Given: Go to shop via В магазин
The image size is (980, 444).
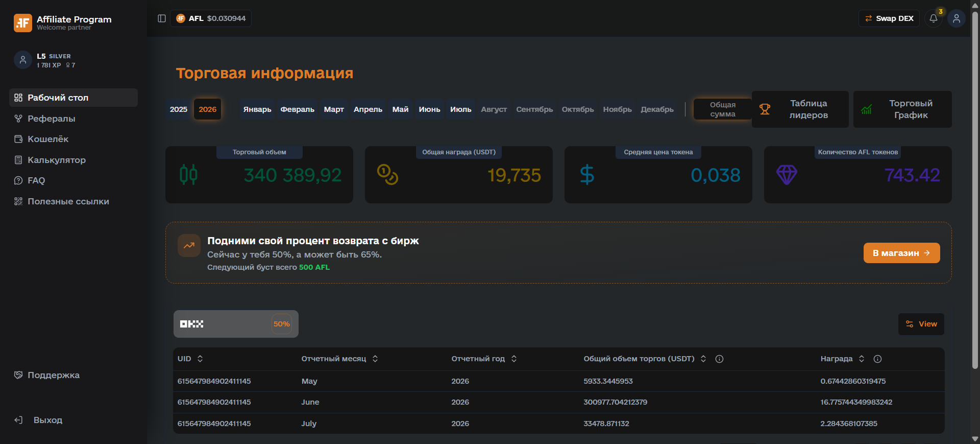Looking at the screenshot, I should coord(902,253).
